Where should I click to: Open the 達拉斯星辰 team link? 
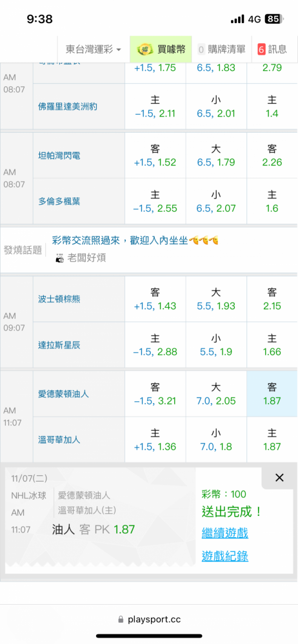coord(59,345)
